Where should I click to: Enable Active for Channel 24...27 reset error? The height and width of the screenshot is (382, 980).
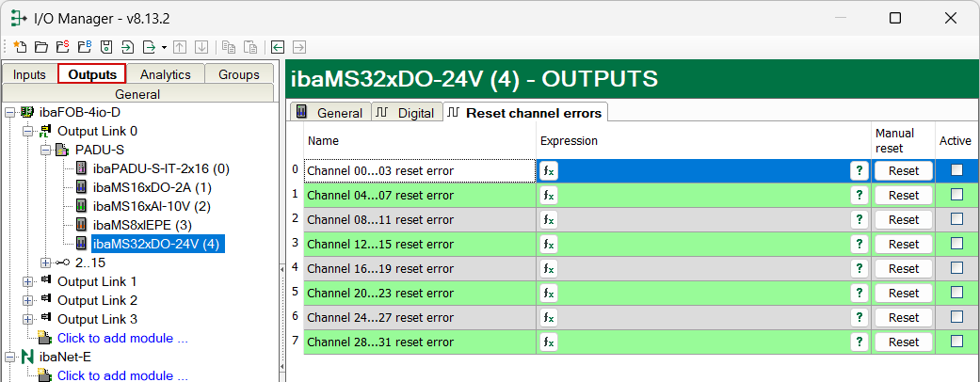956,316
